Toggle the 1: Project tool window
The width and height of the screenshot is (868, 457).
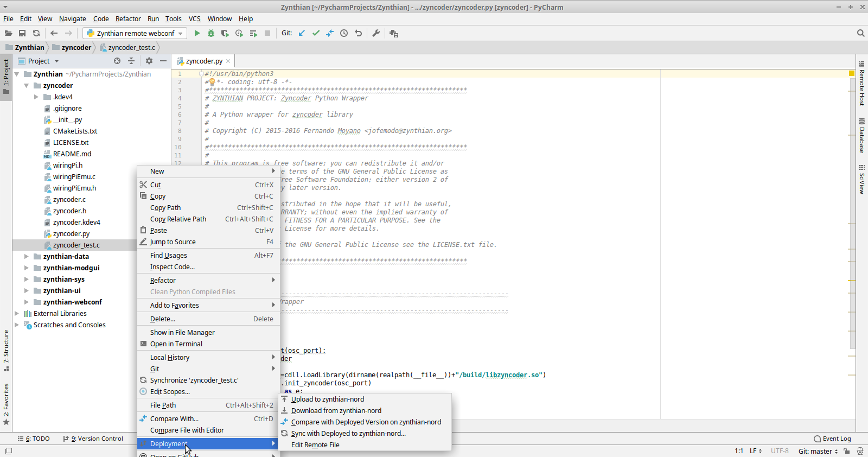pos(6,77)
